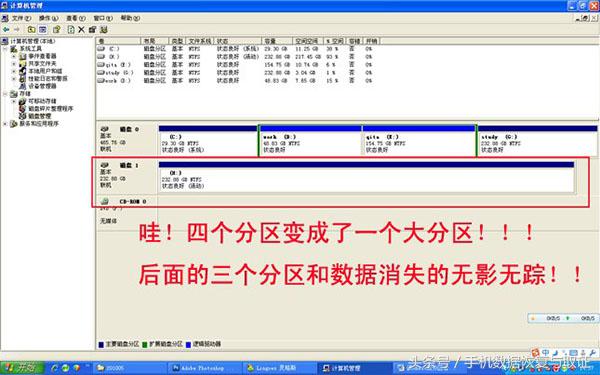This screenshot has height=375, width=600.
Task: Click the 磁盘 0 disk label
Action: point(129,129)
